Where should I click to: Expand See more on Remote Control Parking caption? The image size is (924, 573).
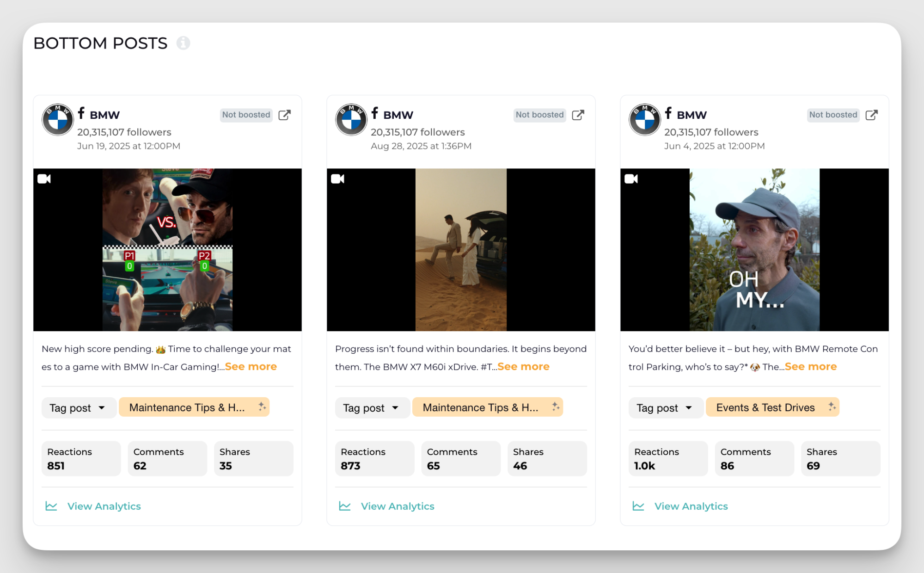[x=810, y=367]
